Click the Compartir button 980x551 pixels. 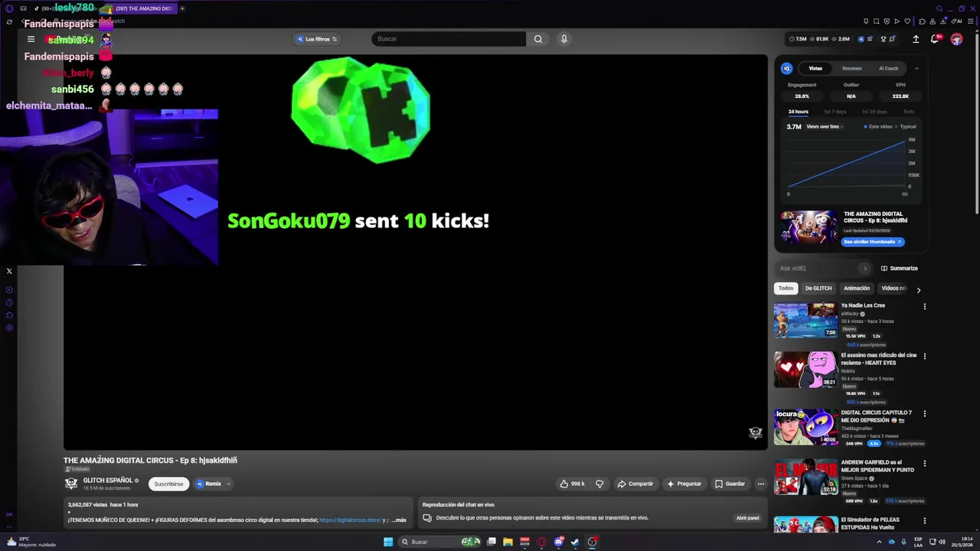coord(635,484)
